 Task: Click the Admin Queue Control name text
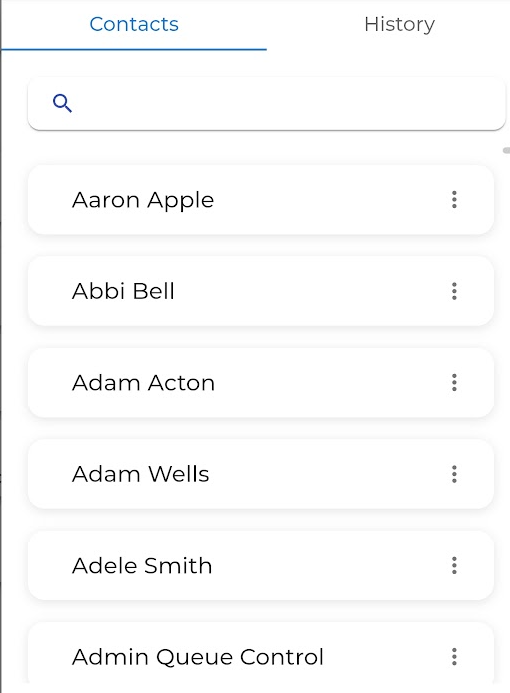(198, 657)
